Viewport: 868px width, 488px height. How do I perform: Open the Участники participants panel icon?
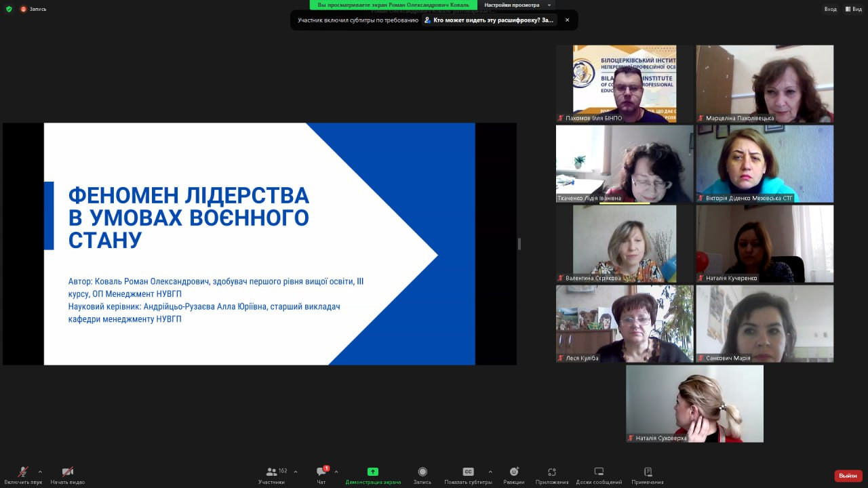click(271, 472)
